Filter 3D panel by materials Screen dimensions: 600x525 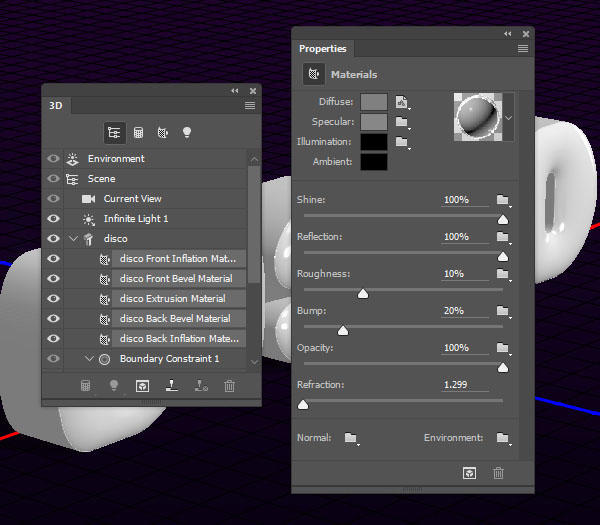(162, 132)
